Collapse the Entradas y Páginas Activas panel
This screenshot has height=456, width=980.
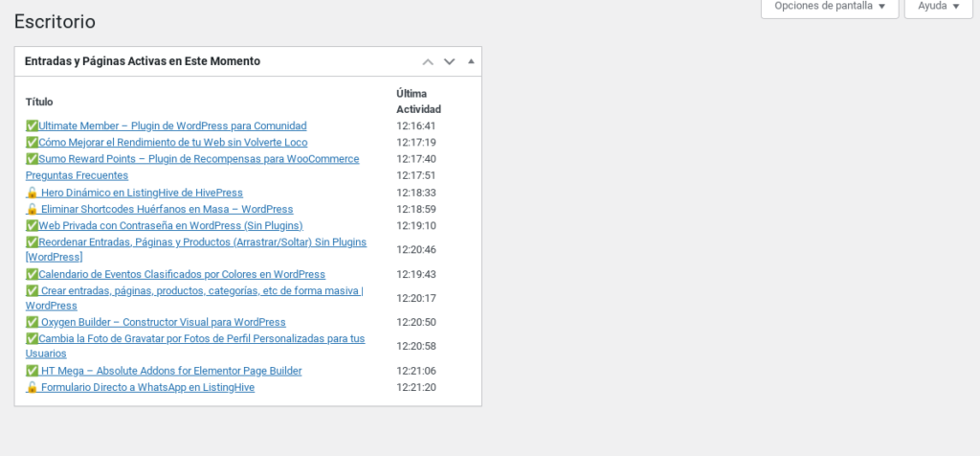click(471, 61)
